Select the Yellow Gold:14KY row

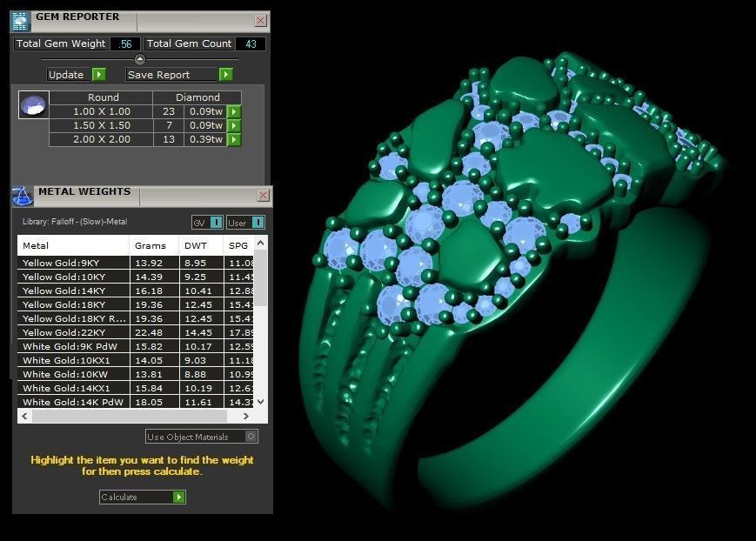click(x=136, y=291)
